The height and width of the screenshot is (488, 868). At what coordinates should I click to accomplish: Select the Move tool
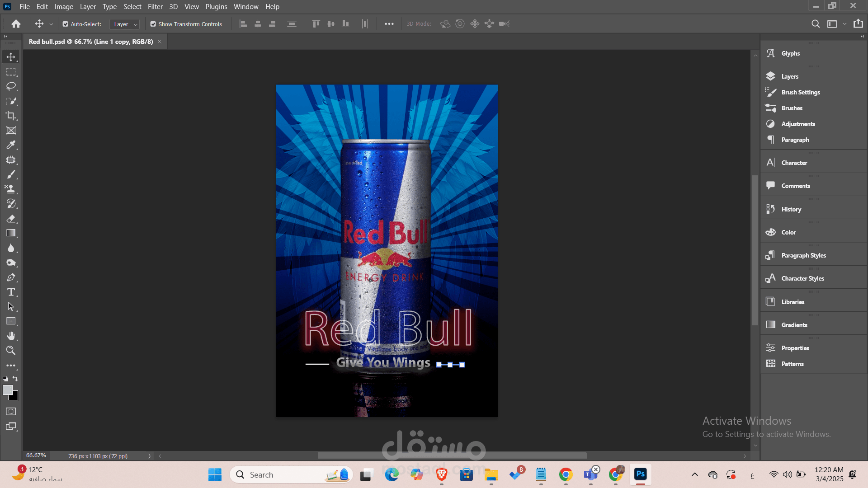[11, 57]
